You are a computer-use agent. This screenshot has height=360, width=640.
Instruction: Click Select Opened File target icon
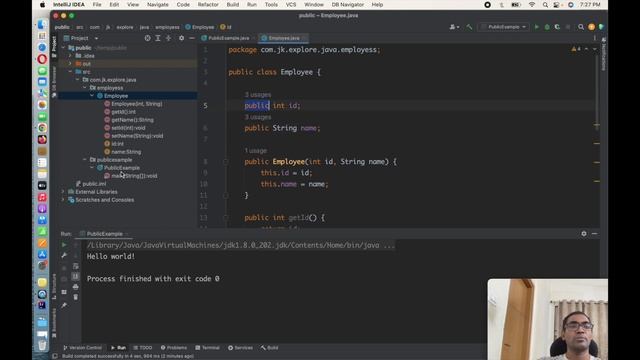tap(147, 38)
